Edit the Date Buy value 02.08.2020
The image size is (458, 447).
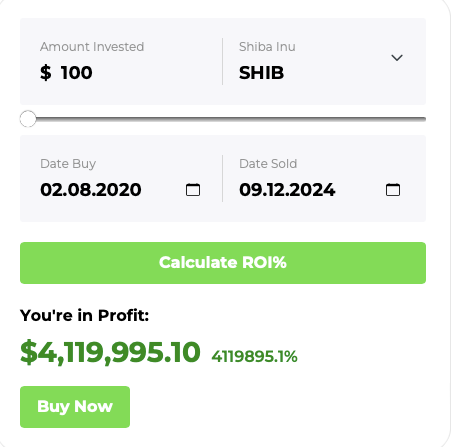(x=91, y=190)
